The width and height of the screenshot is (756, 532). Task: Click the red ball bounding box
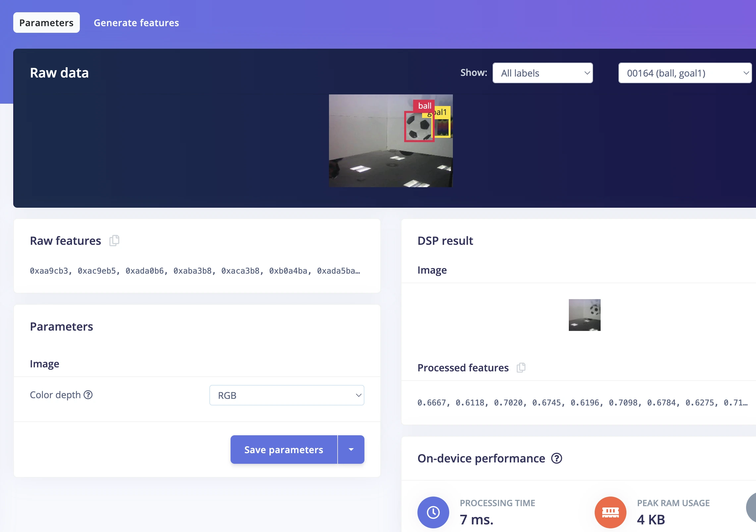click(419, 127)
